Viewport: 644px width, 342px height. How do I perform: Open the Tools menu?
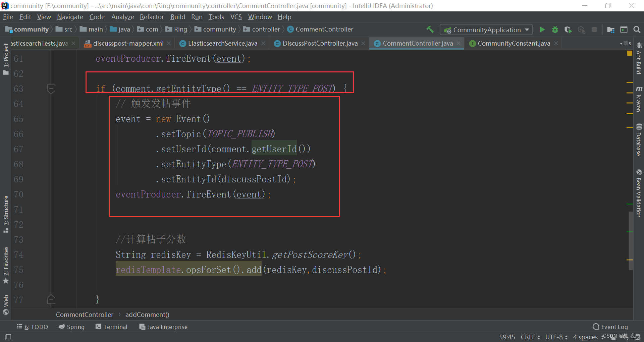click(216, 17)
